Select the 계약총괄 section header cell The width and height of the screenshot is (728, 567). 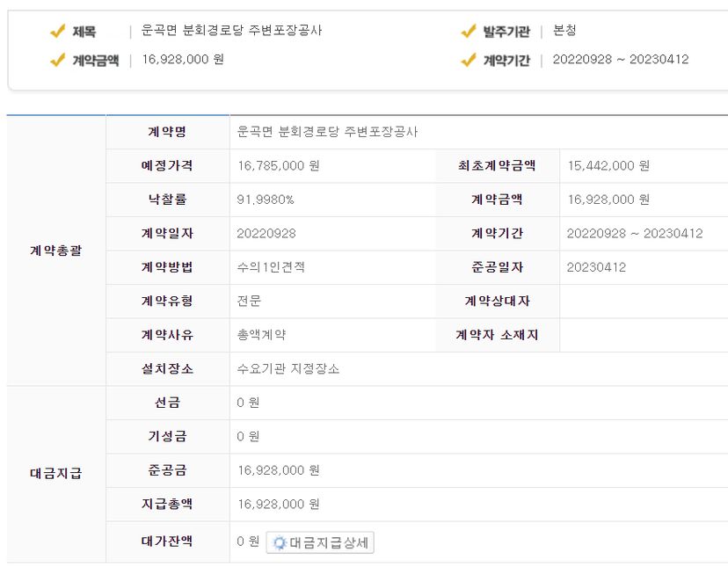click(x=56, y=251)
